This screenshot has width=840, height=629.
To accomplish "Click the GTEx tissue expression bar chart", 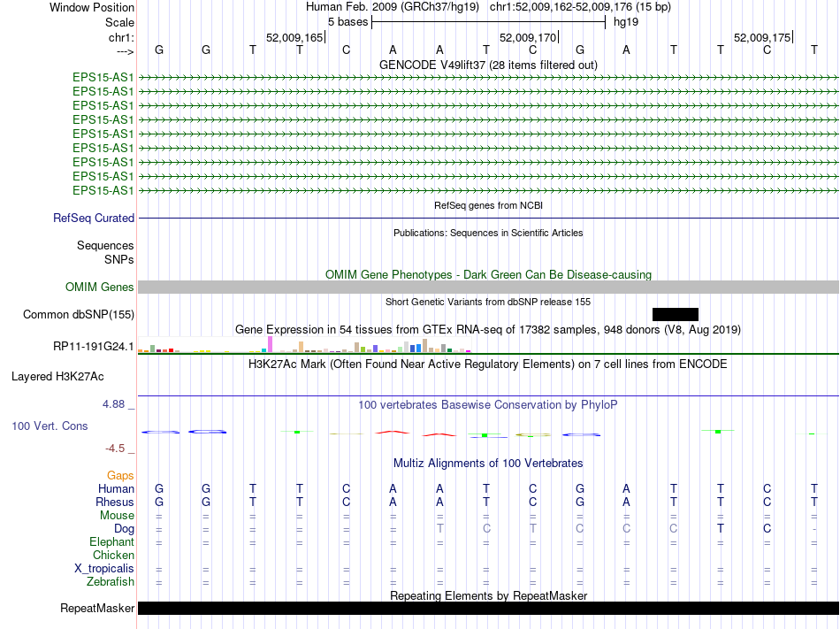I will [x=304, y=345].
